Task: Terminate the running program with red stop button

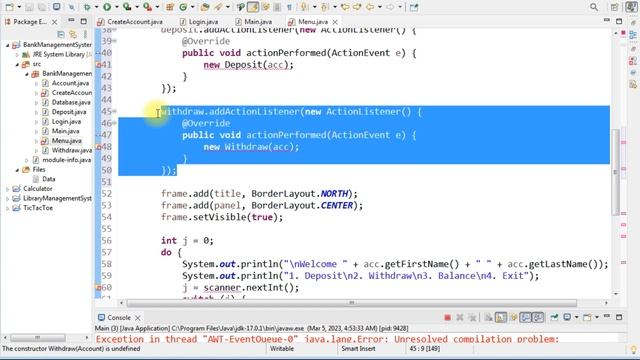Action: click(x=447, y=318)
